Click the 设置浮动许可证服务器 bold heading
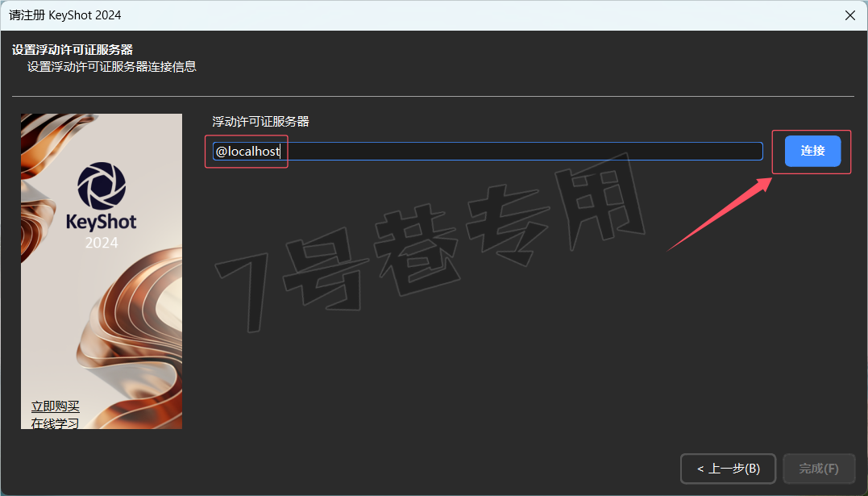868x496 pixels. click(73, 49)
